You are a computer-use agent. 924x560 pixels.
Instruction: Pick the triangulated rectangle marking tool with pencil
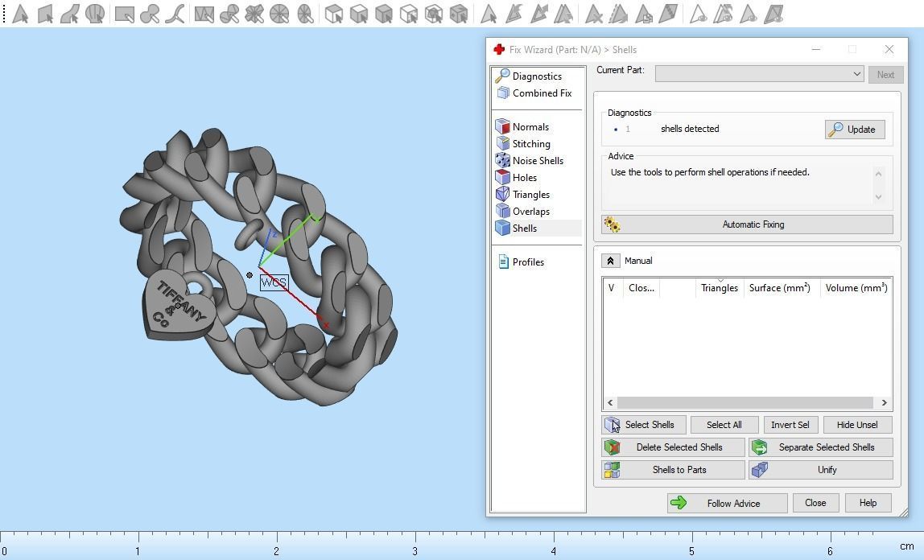click(204, 14)
